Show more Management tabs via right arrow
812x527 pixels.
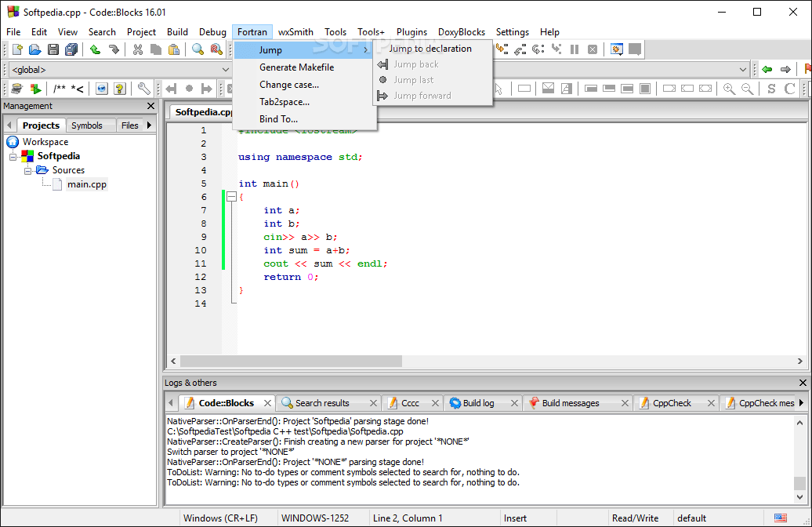tap(150, 125)
